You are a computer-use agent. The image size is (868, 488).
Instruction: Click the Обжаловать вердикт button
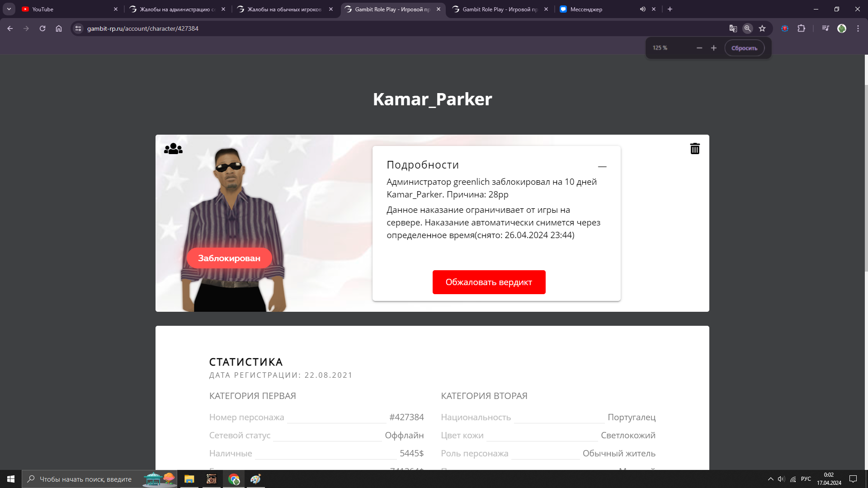(489, 282)
